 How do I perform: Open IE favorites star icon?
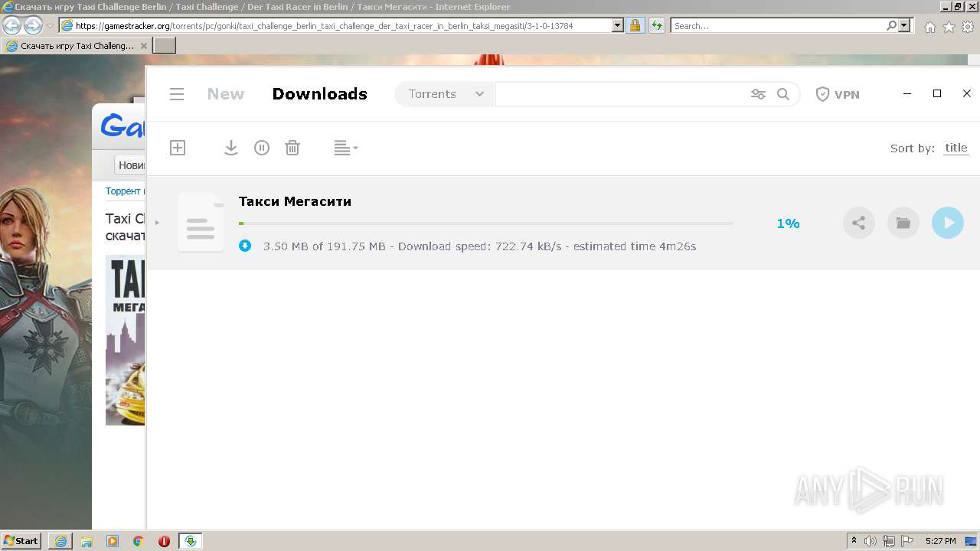(x=949, y=27)
